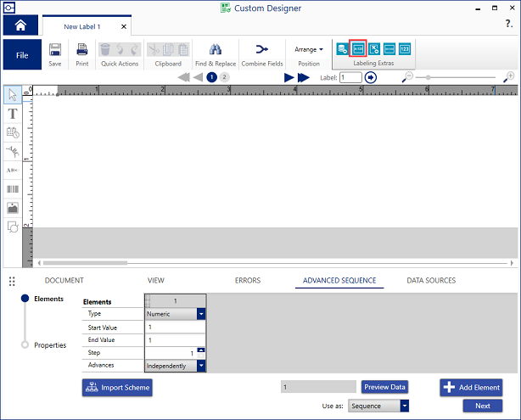Click the horizontal canvas scrollbar
Image resolution: width=521 pixels, height=420 pixels.
(x=85, y=263)
